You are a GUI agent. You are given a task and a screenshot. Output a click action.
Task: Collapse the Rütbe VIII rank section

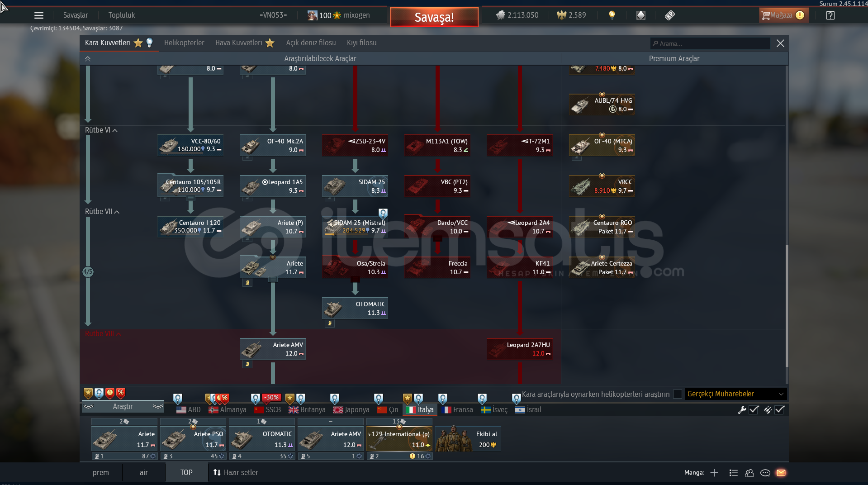coord(103,334)
